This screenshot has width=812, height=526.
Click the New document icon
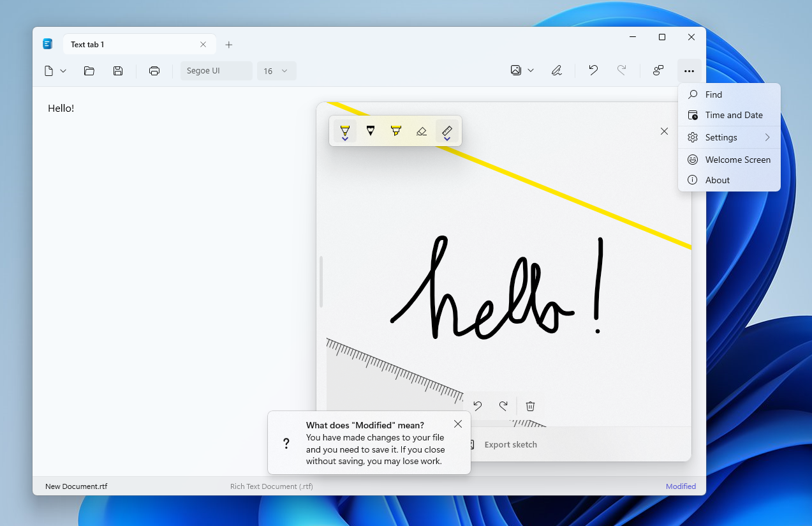(x=48, y=71)
